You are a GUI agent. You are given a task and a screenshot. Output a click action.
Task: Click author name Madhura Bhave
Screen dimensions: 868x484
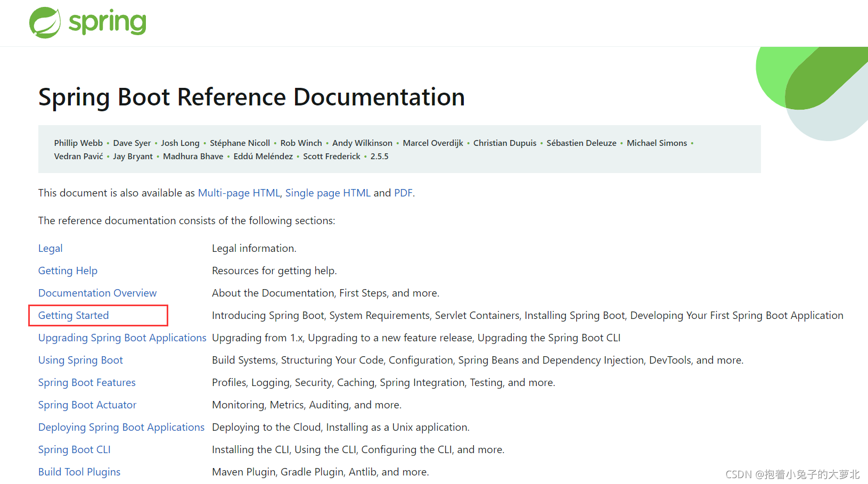pyautogui.click(x=193, y=157)
